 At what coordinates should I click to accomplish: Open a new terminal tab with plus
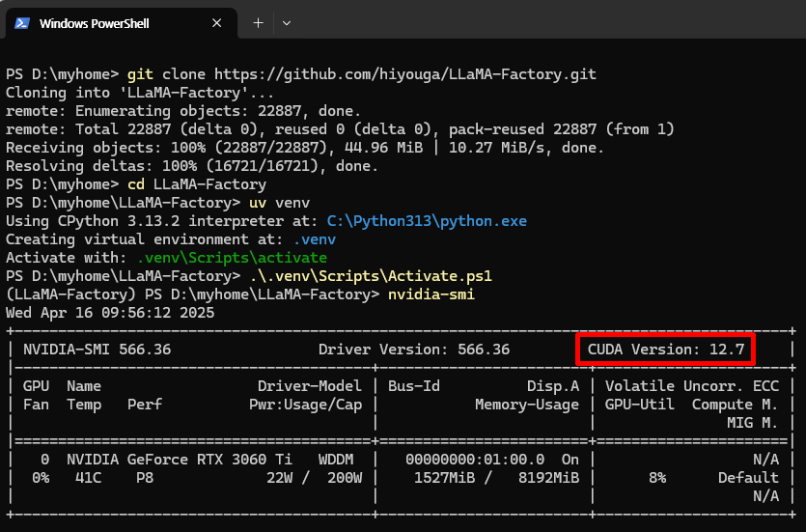(x=258, y=23)
